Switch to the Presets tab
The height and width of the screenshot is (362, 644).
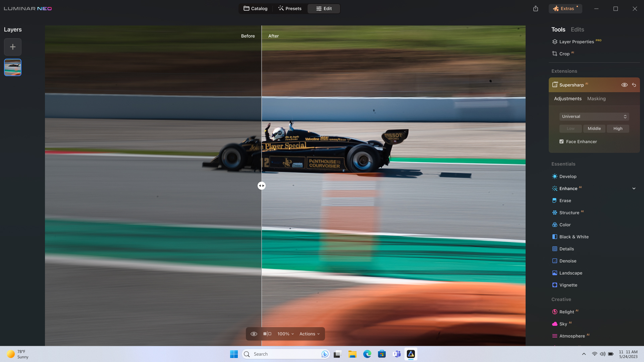tap(290, 9)
